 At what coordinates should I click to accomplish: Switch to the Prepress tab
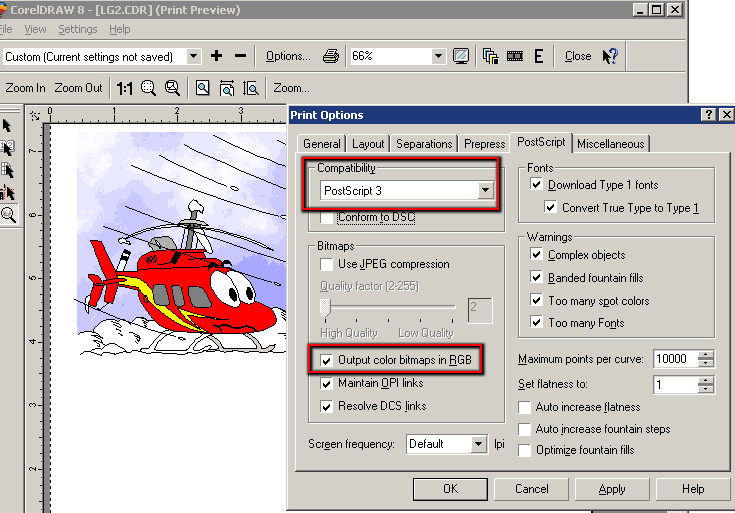click(485, 144)
